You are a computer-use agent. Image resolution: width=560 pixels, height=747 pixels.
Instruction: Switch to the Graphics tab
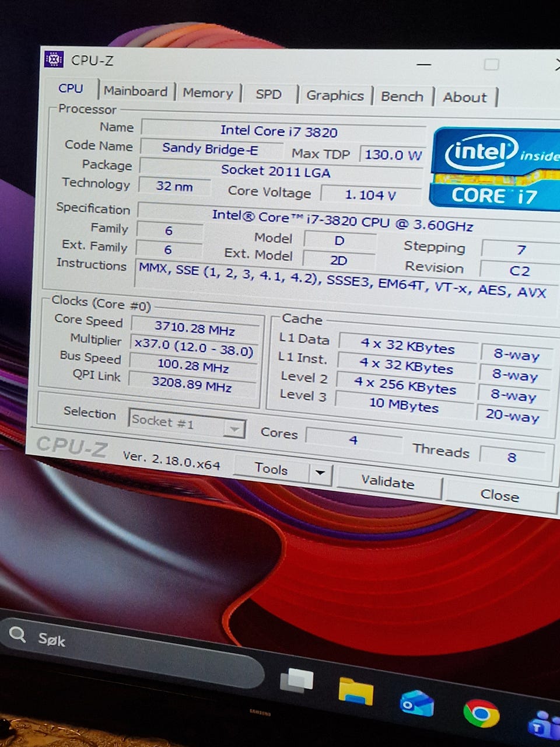pos(335,96)
